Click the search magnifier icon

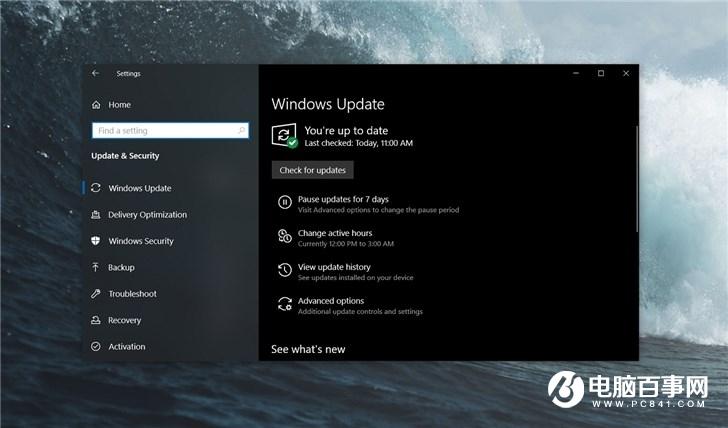[241, 130]
